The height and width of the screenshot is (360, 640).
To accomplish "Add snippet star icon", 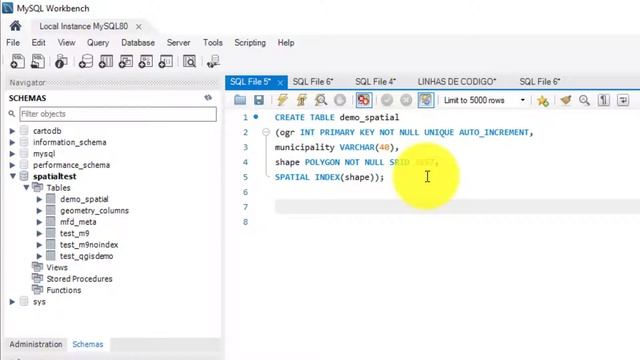I will 543,100.
